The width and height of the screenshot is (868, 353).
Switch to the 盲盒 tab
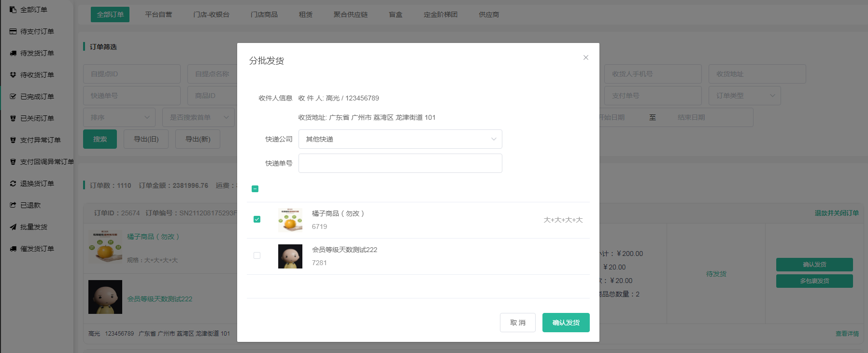(396, 14)
